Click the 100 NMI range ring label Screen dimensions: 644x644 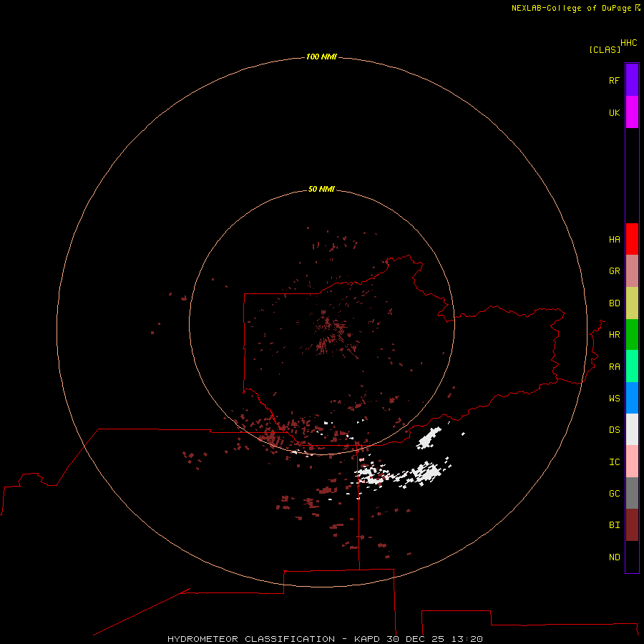(321, 57)
